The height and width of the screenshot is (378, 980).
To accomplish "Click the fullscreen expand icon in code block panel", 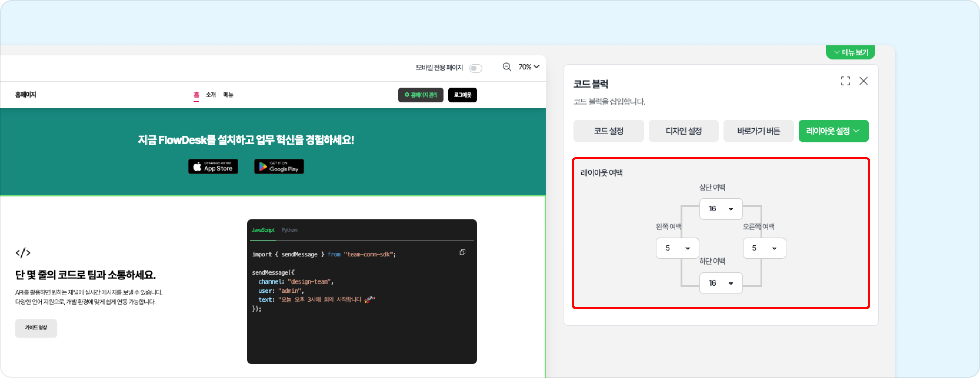I will pyautogui.click(x=845, y=81).
